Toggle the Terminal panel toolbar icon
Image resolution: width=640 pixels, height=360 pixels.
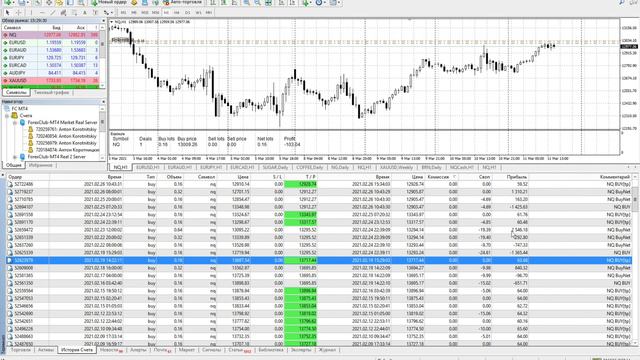[x=70, y=2]
